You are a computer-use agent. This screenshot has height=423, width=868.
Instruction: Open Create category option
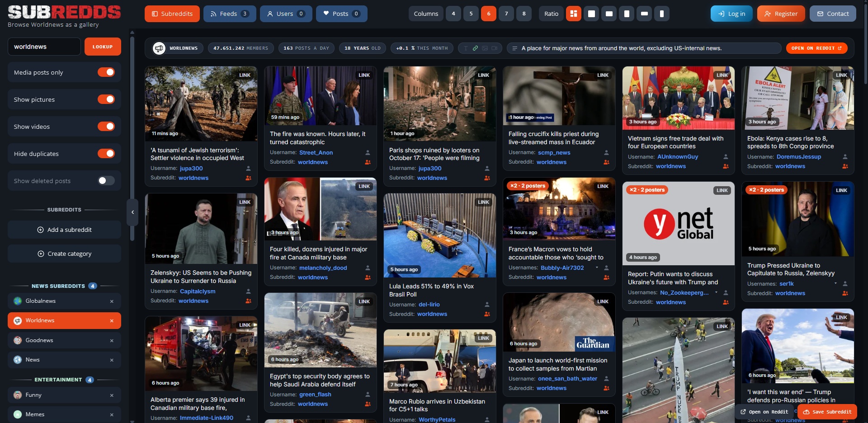64,254
